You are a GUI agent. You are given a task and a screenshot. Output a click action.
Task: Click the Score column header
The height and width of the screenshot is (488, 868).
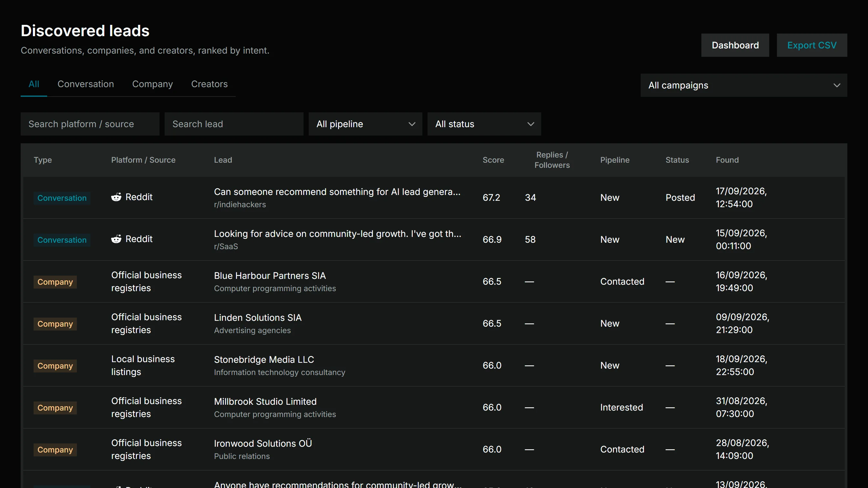(493, 160)
